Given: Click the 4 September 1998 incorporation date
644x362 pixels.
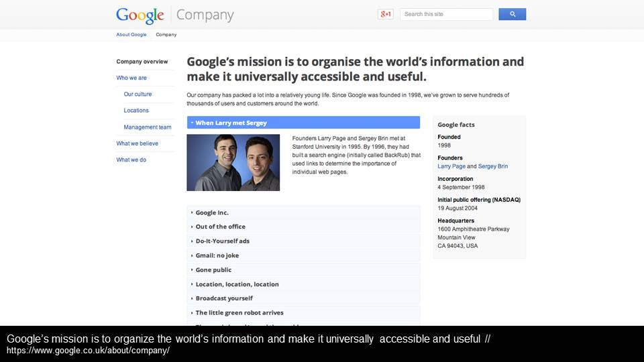Looking at the screenshot, I should (461, 187).
